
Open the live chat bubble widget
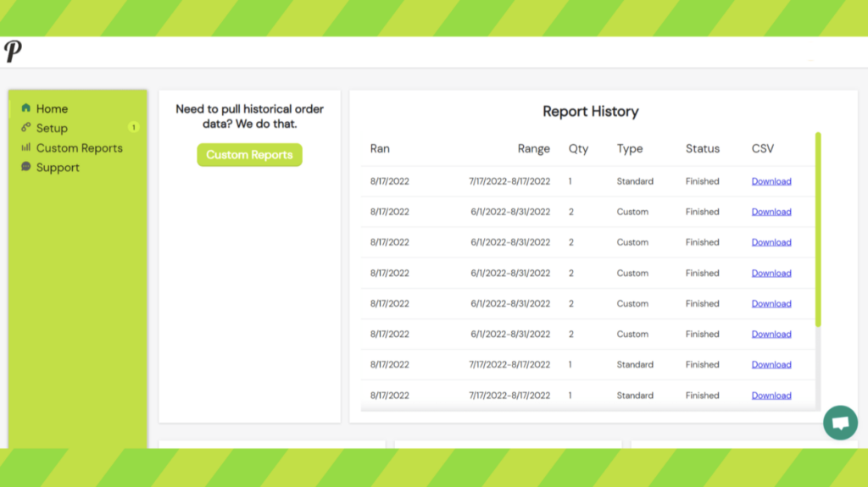pyautogui.click(x=840, y=423)
